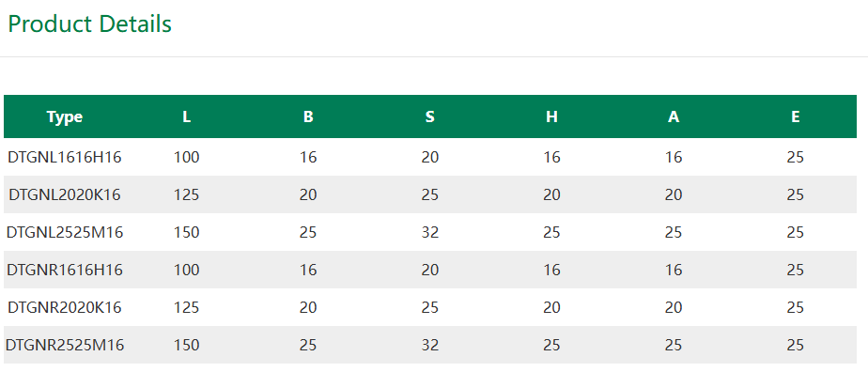This screenshot has height=372, width=868.
Task: Click the S column header
Action: [x=430, y=116]
